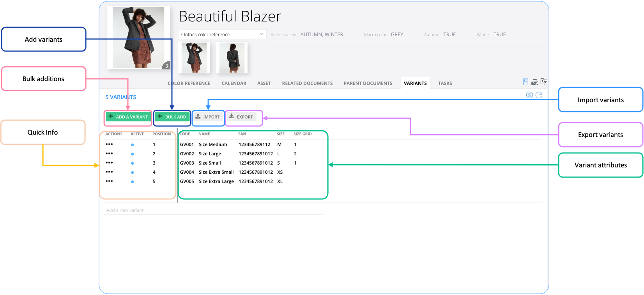The width and height of the screenshot is (644, 295).
Task: Click the Macro color GREY value
Action: coord(397,34)
